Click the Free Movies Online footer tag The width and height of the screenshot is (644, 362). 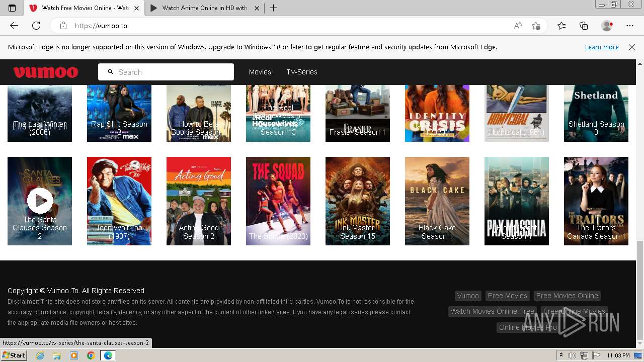tap(567, 296)
